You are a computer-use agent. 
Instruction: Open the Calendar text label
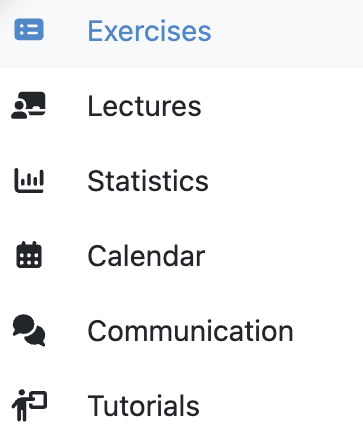[146, 256]
